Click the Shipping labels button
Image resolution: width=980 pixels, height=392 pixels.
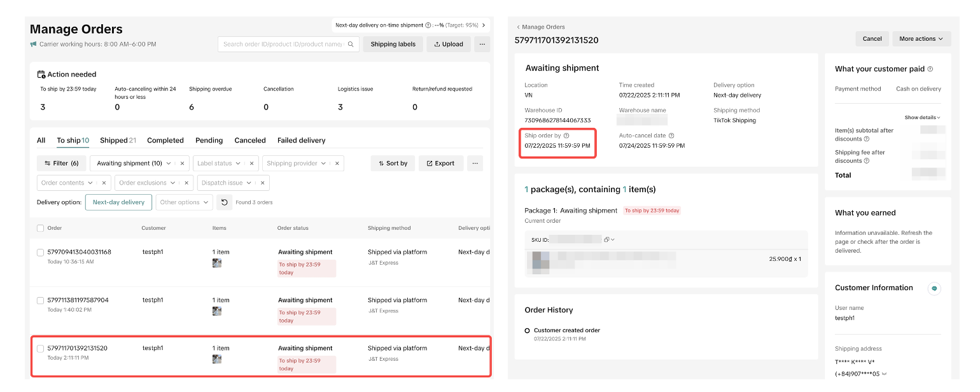tap(393, 45)
